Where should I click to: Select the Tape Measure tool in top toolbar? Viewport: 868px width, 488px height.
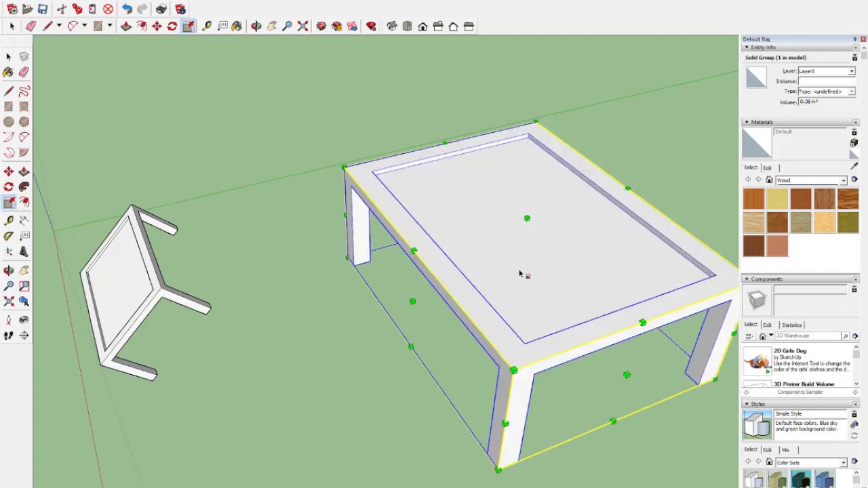(x=207, y=26)
